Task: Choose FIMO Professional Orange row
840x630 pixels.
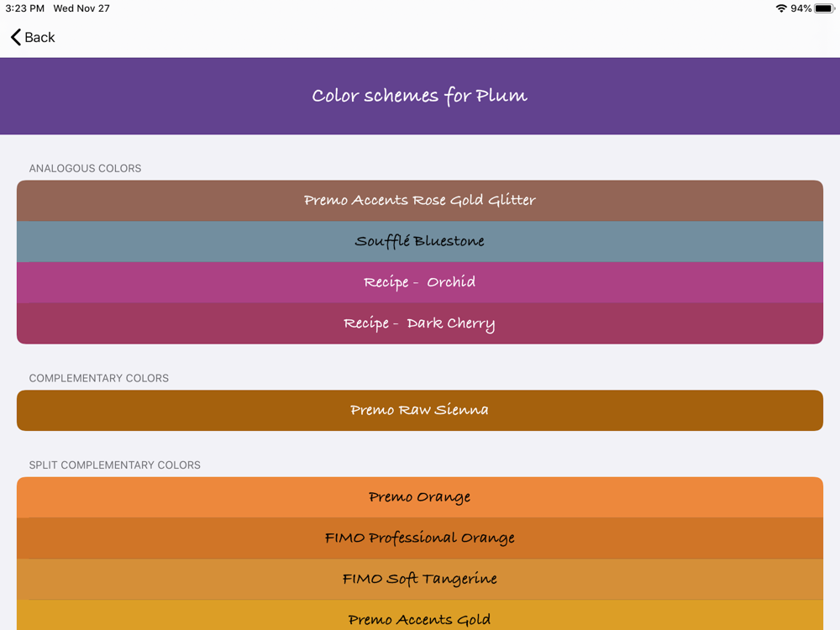Action: (x=420, y=538)
